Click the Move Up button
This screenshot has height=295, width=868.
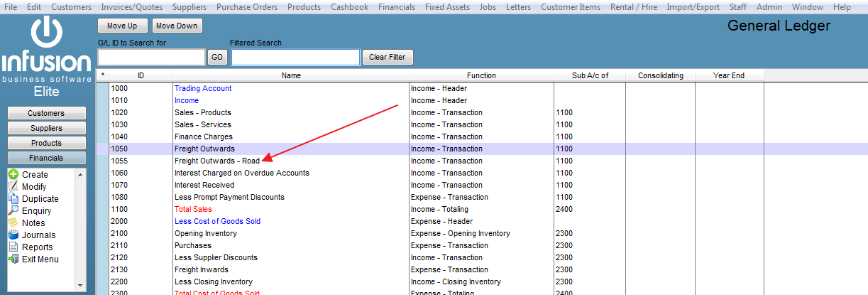point(122,26)
